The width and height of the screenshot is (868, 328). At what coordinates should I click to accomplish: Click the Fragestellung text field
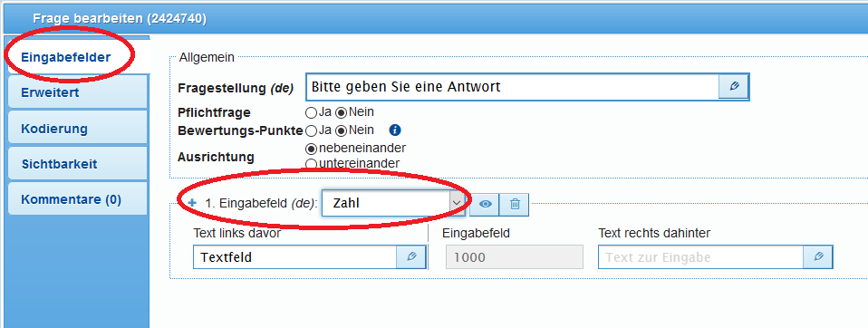[513, 87]
